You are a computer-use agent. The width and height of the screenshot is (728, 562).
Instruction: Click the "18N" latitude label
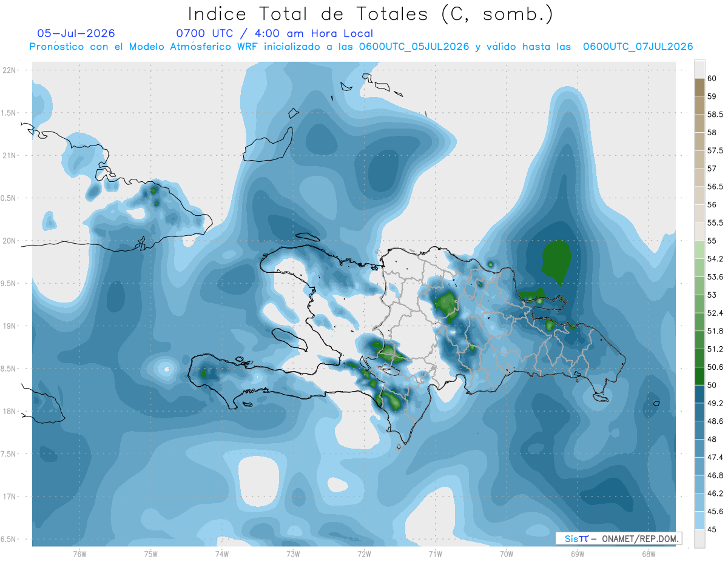click(9, 412)
